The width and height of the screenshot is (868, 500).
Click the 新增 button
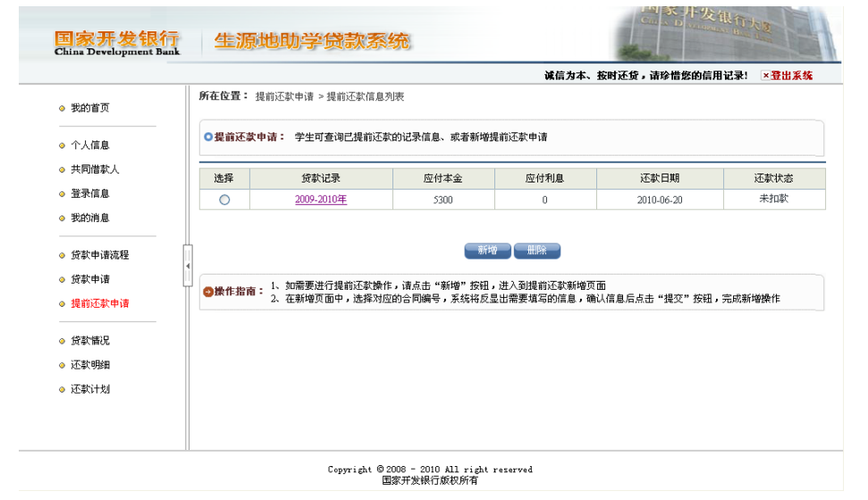coord(487,250)
